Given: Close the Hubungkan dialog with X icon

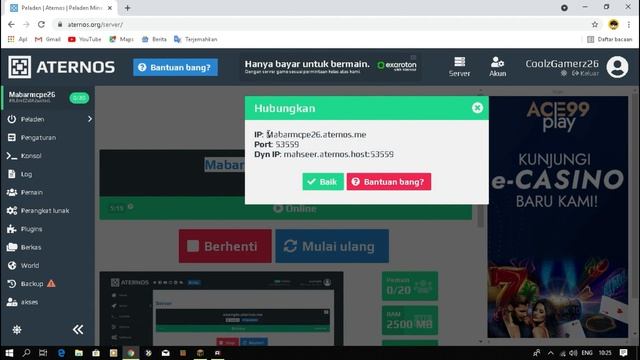Looking at the screenshot, I should [477, 108].
